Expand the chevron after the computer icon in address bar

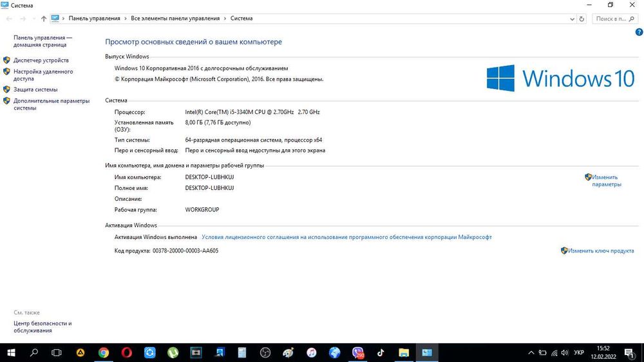[x=63, y=19]
